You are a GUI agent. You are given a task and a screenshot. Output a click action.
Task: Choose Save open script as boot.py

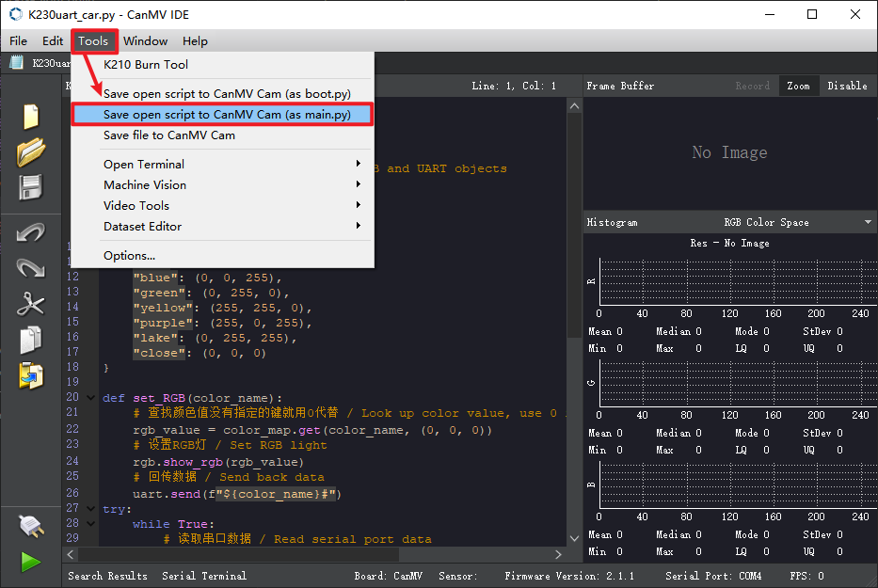pos(223,93)
